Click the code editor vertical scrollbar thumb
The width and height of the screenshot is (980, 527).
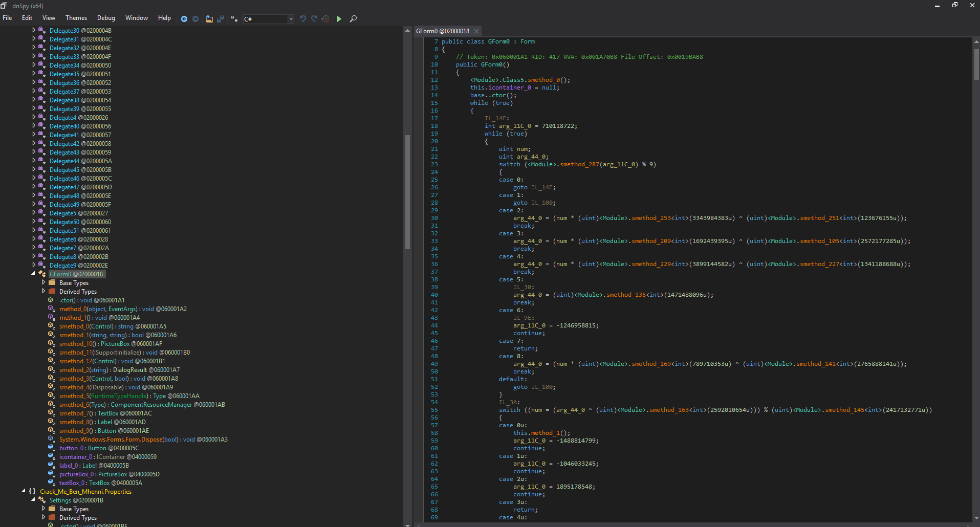click(x=976, y=64)
